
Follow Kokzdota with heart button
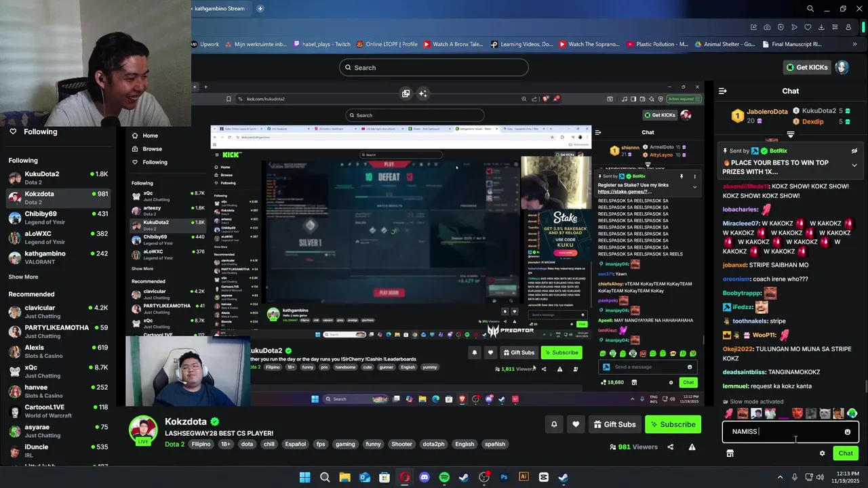click(576, 424)
